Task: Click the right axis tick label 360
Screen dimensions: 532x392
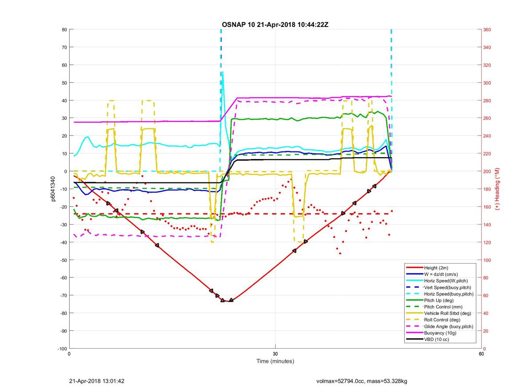Action: coord(488,30)
